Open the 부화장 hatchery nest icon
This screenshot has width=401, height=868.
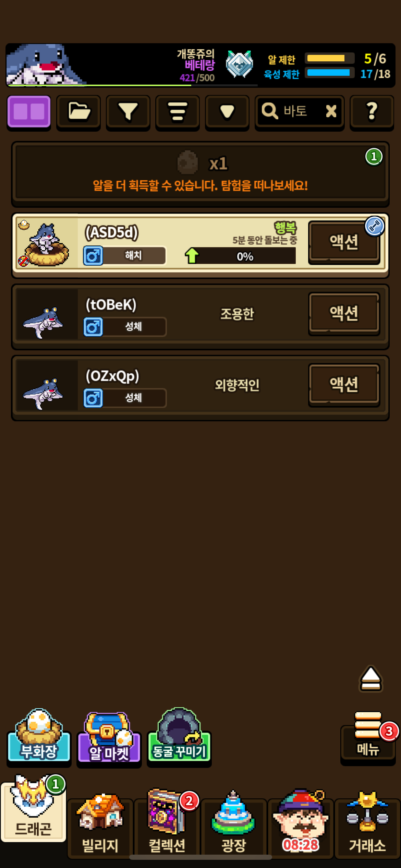(x=39, y=737)
